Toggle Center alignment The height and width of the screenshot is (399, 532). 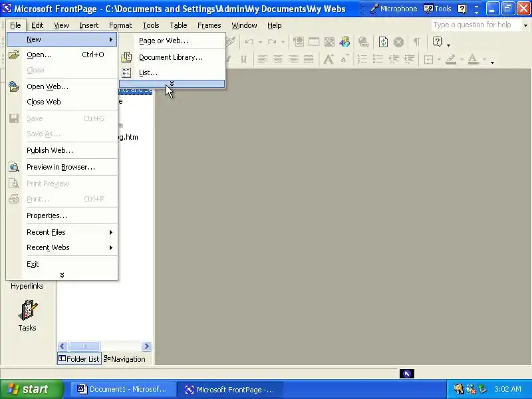pyautogui.click(x=277, y=59)
